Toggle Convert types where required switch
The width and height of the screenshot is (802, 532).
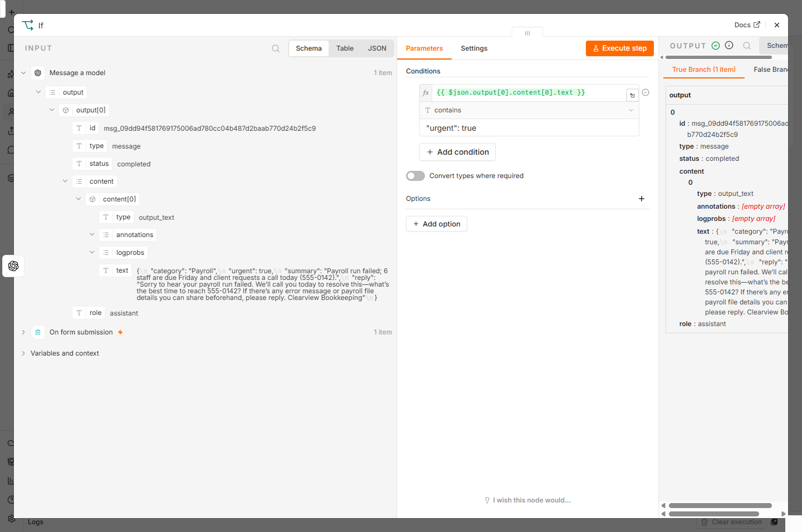tap(415, 176)
